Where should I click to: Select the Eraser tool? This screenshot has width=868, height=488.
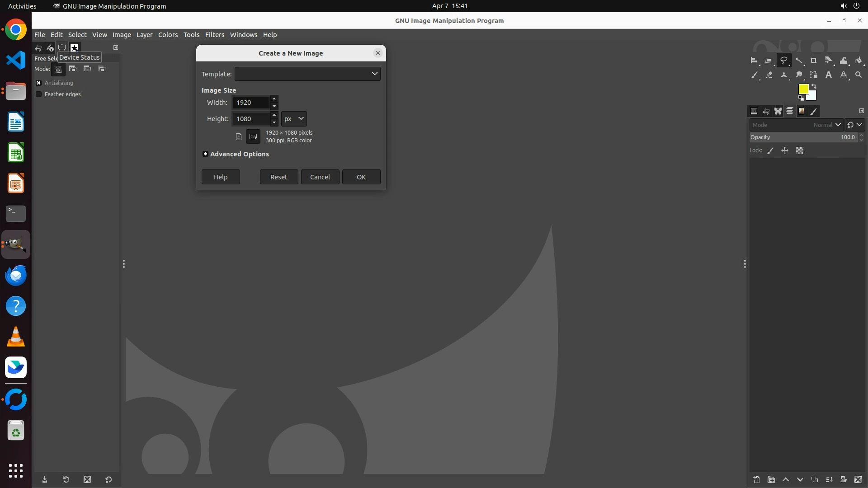point(769,75)
